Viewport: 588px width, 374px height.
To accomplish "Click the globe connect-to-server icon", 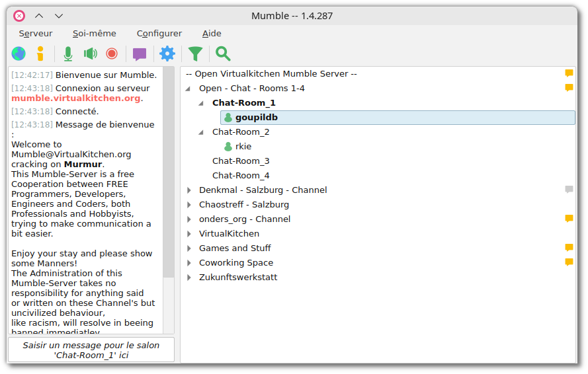I will tap(19, 54).
